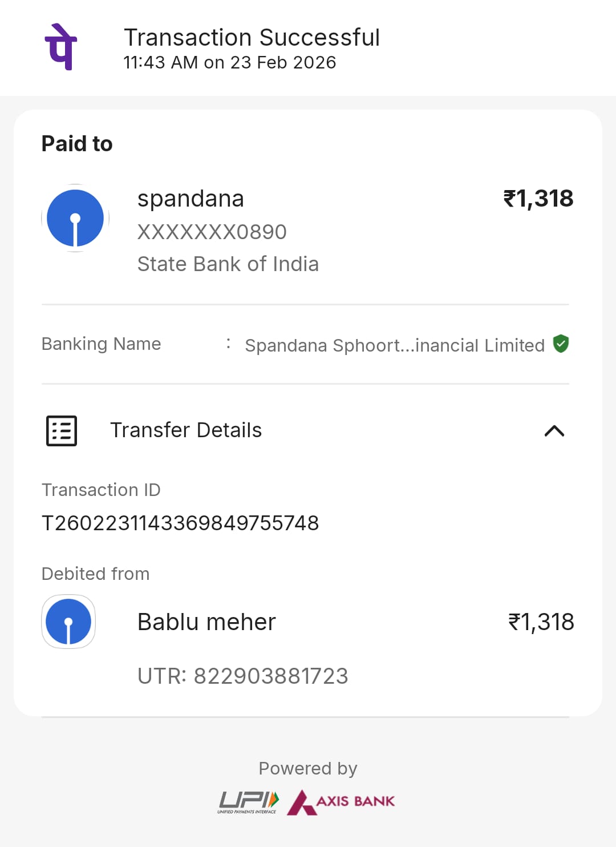Tap the State Bank of India label

click(228, 264)
